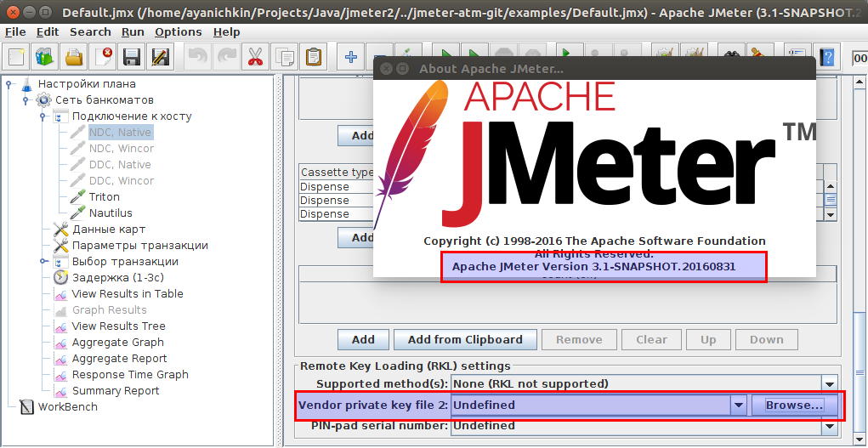Screen dimensions: 868x448
Task: Click the cassette table scrollbar up arrow
Action: pos(831,187)
